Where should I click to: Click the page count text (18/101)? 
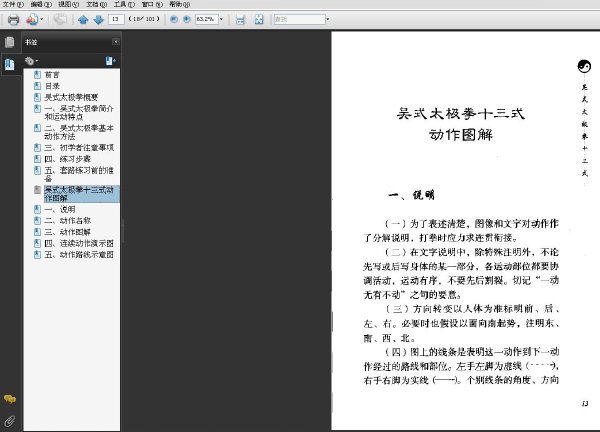click(144, 19)
